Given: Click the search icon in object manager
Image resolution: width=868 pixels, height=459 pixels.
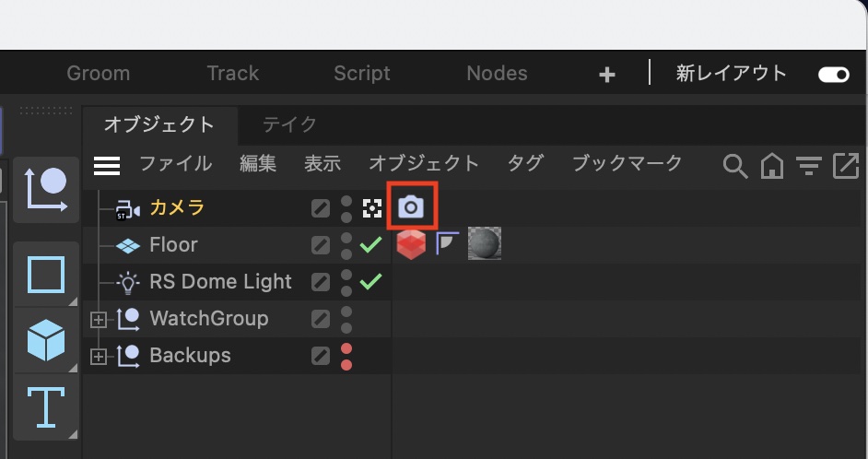Looking at the screenshot, I should click(x=734, y=165).
